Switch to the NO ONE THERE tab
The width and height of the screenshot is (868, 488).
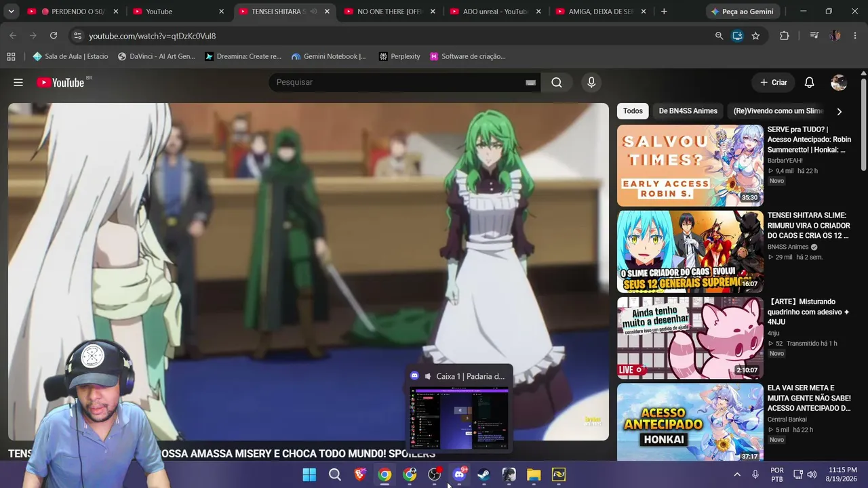point(389,12)
